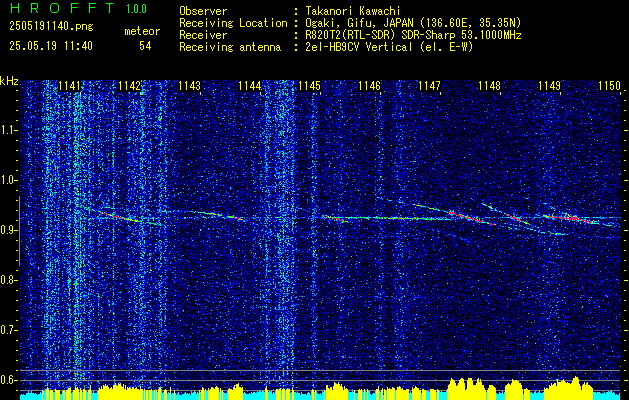Click the filename 2505191140.png
The width and height of the screenshot is (629, 400).
coord(51,27)
